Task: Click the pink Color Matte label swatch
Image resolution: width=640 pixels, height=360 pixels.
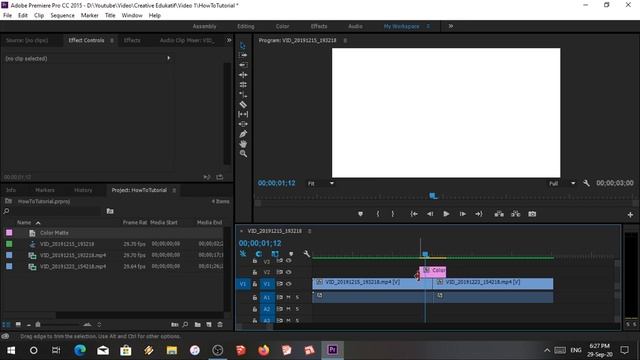Action: click(9, 233)
